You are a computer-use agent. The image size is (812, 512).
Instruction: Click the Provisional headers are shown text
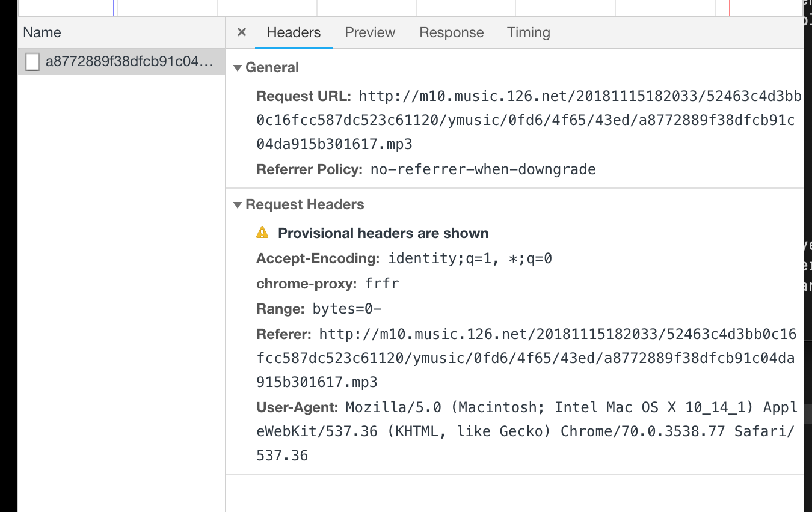[383, 233]
